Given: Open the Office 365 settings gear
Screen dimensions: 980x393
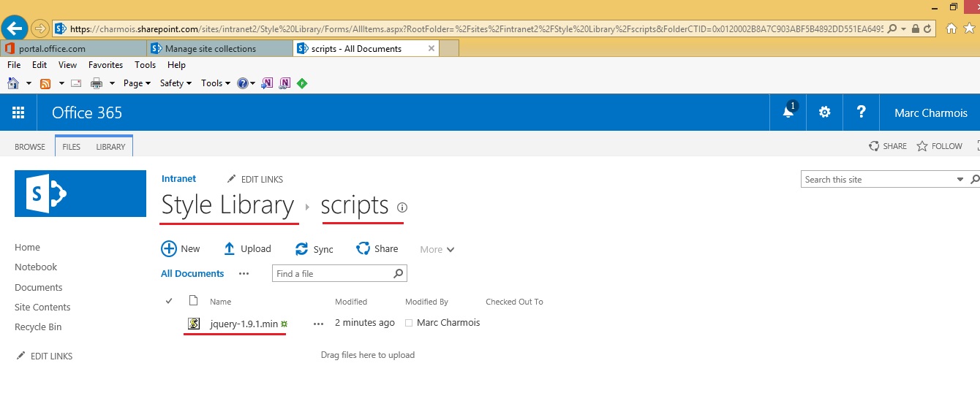Looking at the screenshot, I should pos(825,112).
